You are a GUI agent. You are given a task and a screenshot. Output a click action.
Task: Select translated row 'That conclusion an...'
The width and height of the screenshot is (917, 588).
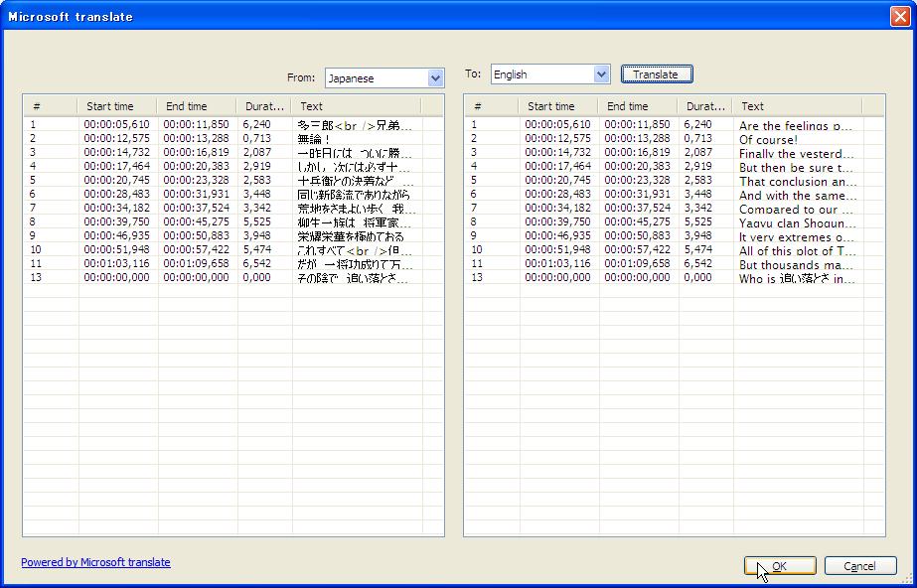pyautogui.click(x=798, y=181)
